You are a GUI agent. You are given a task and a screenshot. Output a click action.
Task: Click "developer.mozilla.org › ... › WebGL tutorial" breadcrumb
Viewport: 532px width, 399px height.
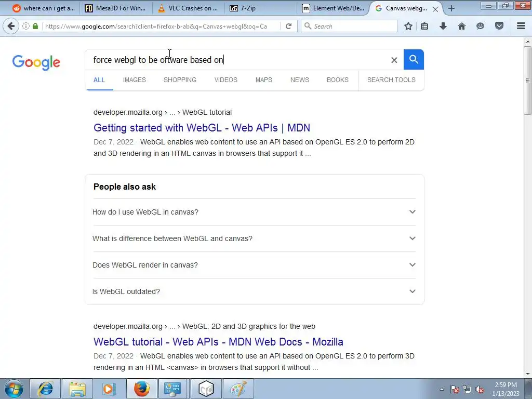point(163,112)
